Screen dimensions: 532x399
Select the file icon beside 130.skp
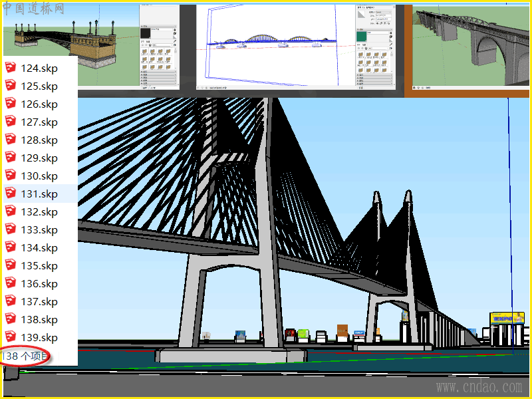point(10,176)
